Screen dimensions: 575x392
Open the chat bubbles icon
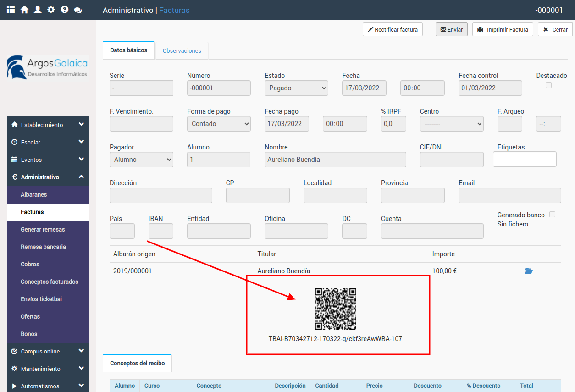point(78,10)
